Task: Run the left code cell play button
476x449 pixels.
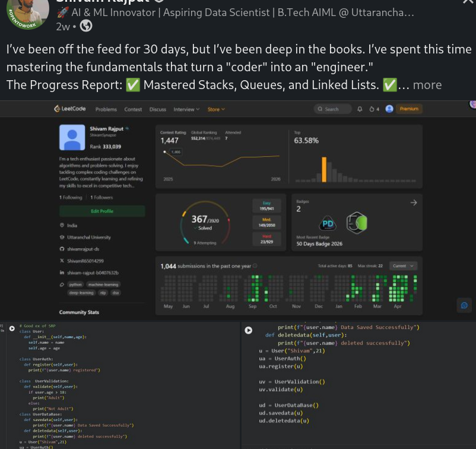Action: (x=12, y=328)
